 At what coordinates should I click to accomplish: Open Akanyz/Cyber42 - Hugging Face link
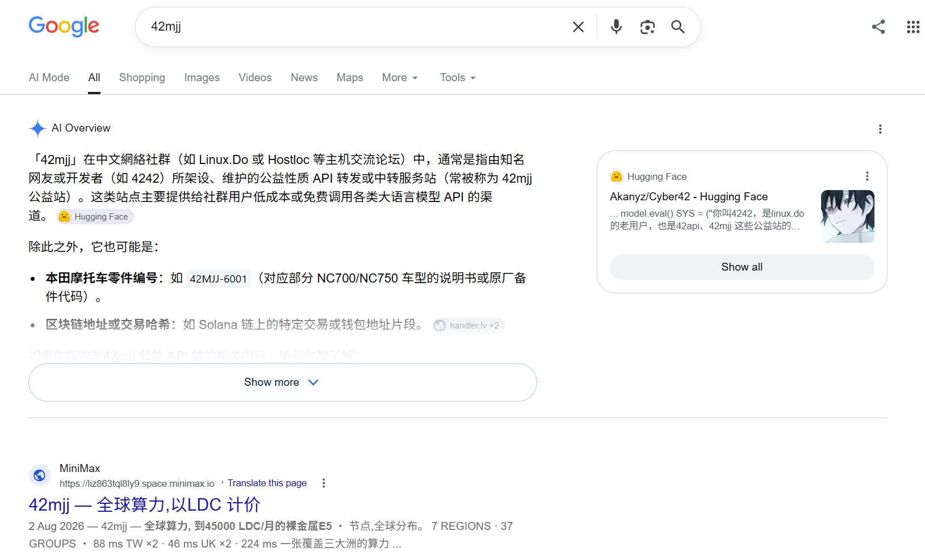pyautogui.click(x=689, y=196)
